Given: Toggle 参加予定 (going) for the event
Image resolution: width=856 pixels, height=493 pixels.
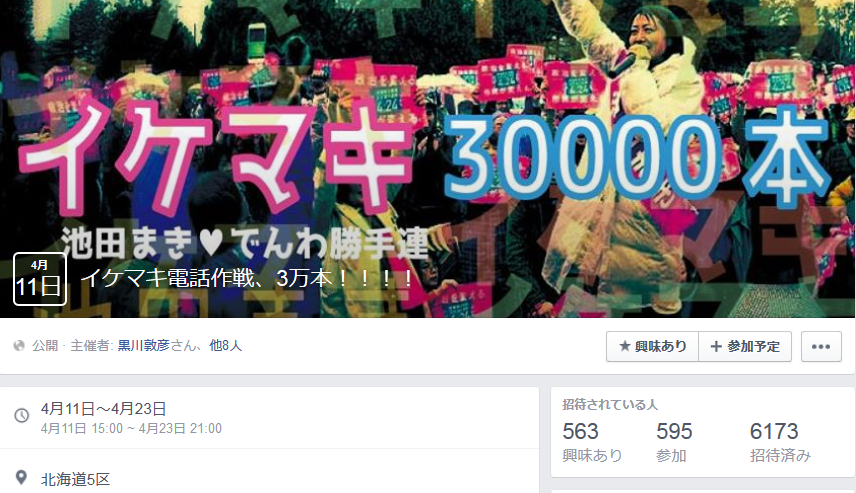Looking at the screenshot, I should tap(745, 346).
